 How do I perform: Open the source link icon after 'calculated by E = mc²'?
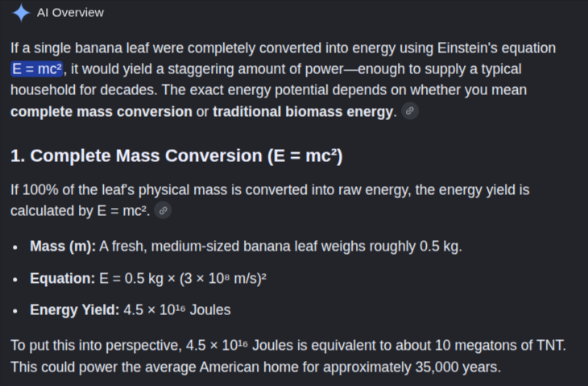coord(163,210)
